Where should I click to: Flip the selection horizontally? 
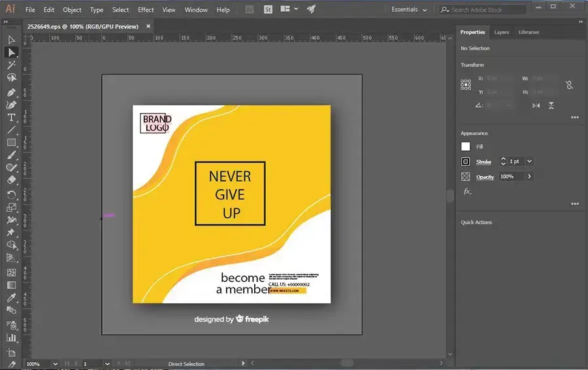(536, 106)
